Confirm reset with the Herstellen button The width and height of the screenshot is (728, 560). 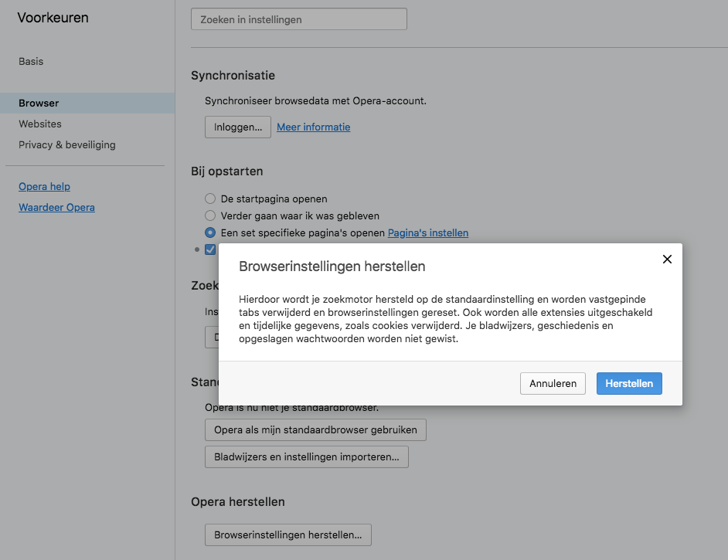click(x=628, y=383)
